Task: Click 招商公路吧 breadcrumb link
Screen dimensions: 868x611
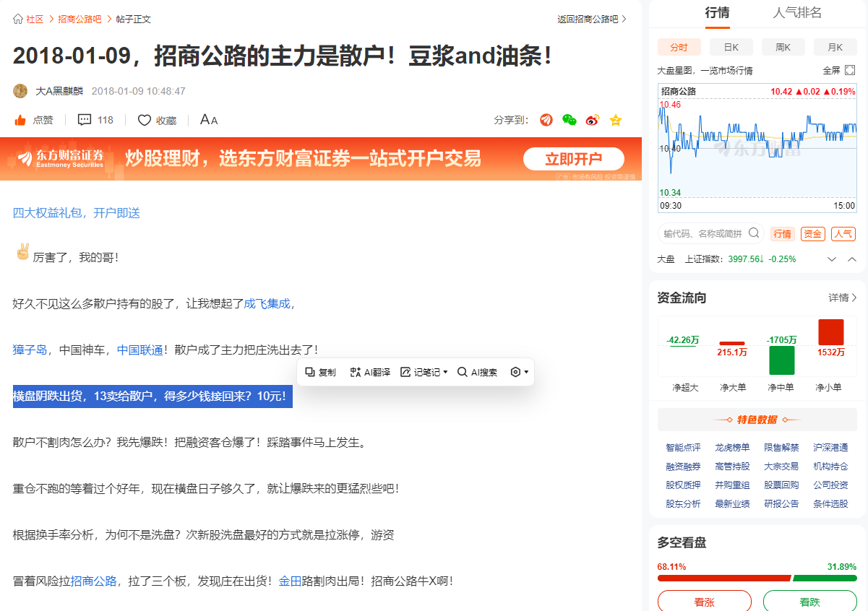Action: [80, 19]
